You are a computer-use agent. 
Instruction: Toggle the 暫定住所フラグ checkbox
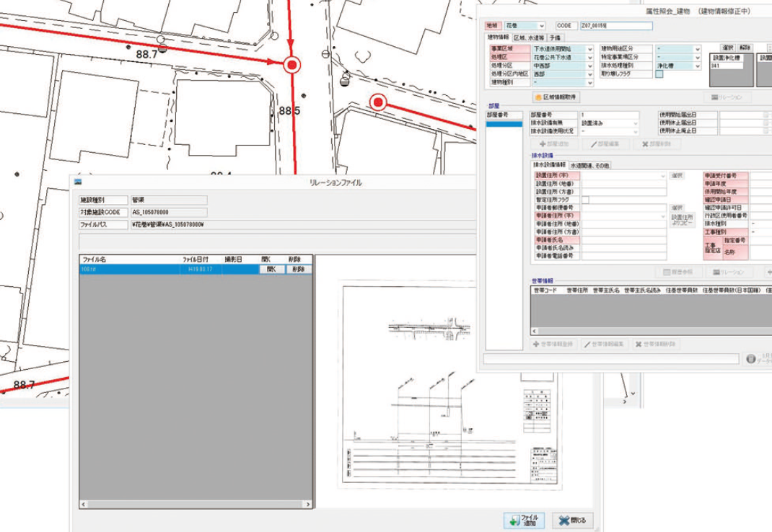(586, 200)
